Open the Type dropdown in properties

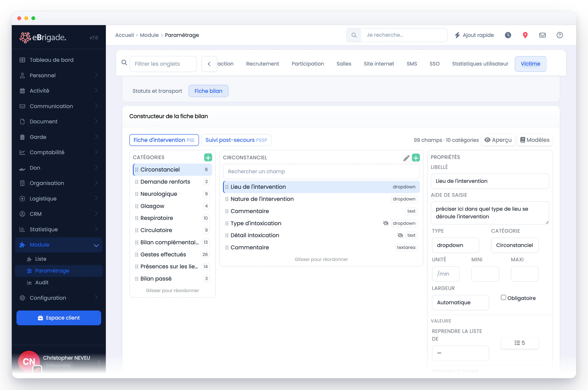click(455, 245)
